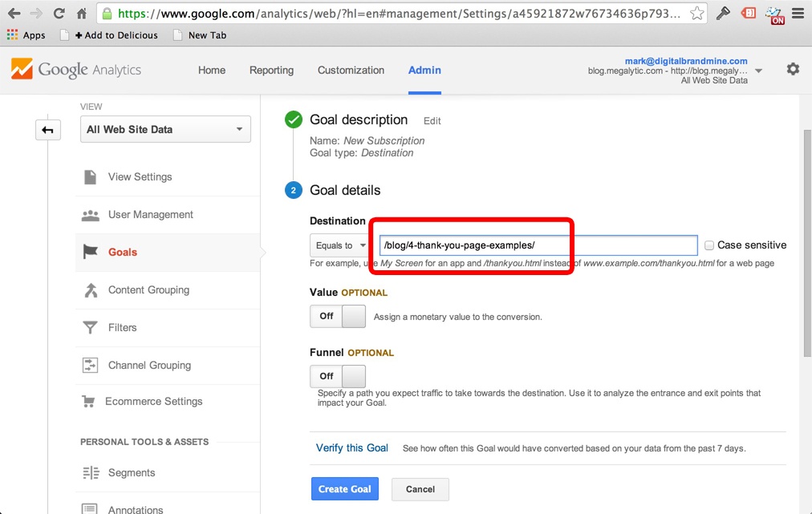The width and height of the screenshot is (812, 514).
Task: Click the Google Analytics logo
Action: (x=75, y=69)
